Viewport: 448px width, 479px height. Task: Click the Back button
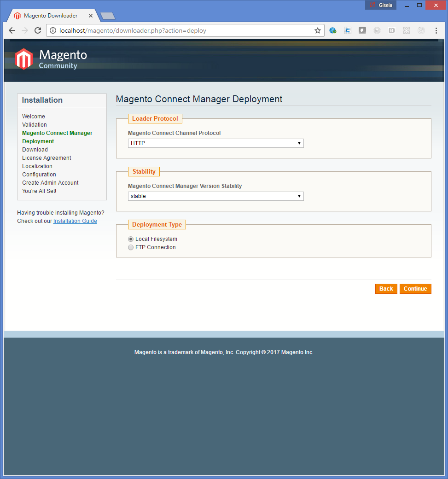386,289
